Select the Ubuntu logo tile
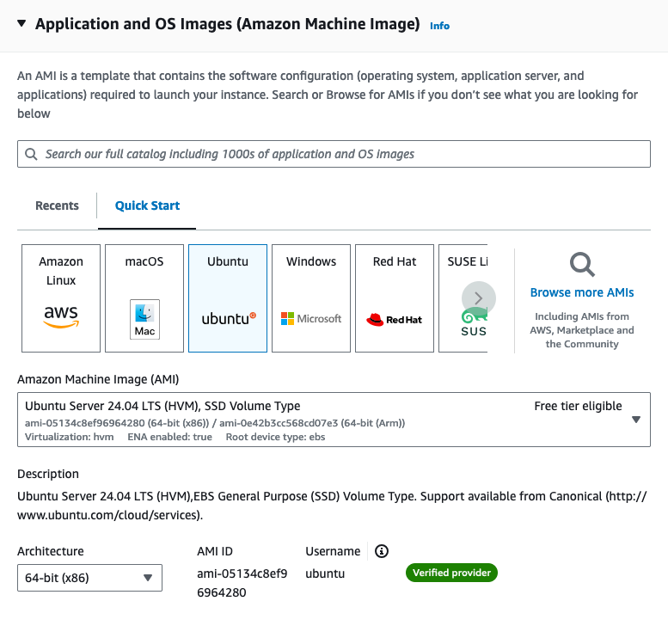Viewport: 668px width, 644px height. (x=228, y=298)
